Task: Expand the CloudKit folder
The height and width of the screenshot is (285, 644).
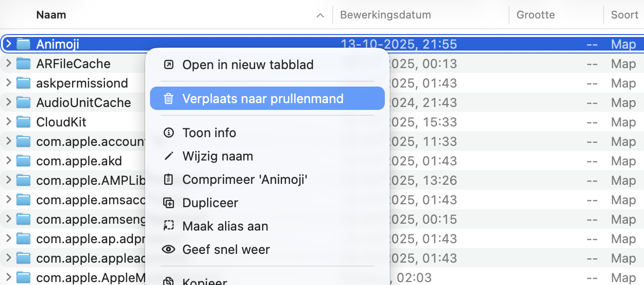Action: tap(8, 122)
